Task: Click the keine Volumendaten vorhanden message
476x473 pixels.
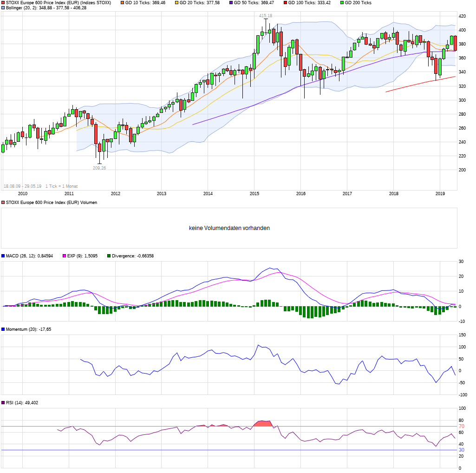Action: pos(229,228)
